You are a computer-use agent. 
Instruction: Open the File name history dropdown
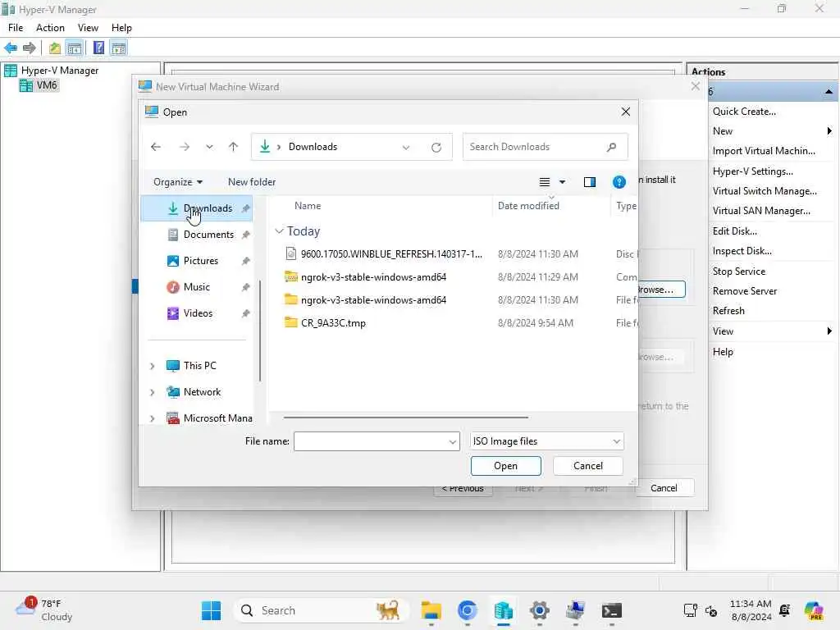pyautogui.click(x=453, y=442)
